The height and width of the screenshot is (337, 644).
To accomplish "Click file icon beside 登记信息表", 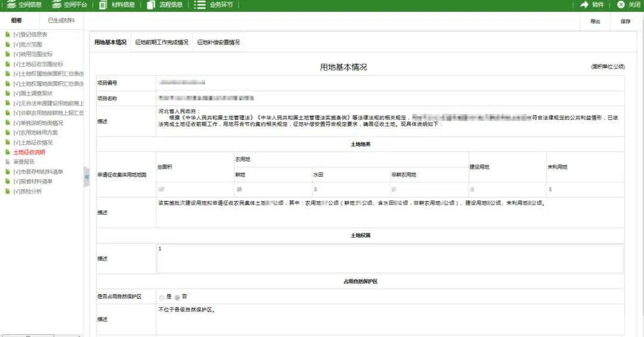I will pos(7,35).
